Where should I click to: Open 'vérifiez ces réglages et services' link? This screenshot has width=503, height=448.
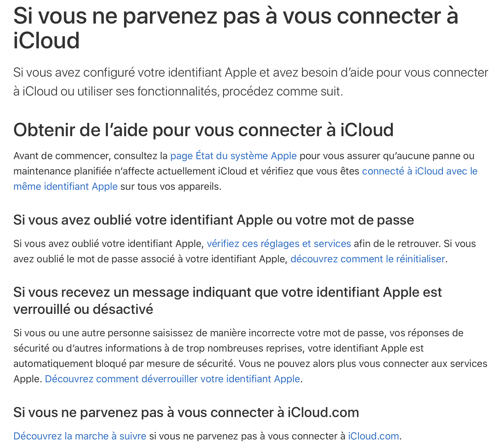pyautogui.click(x=279, y=244)
